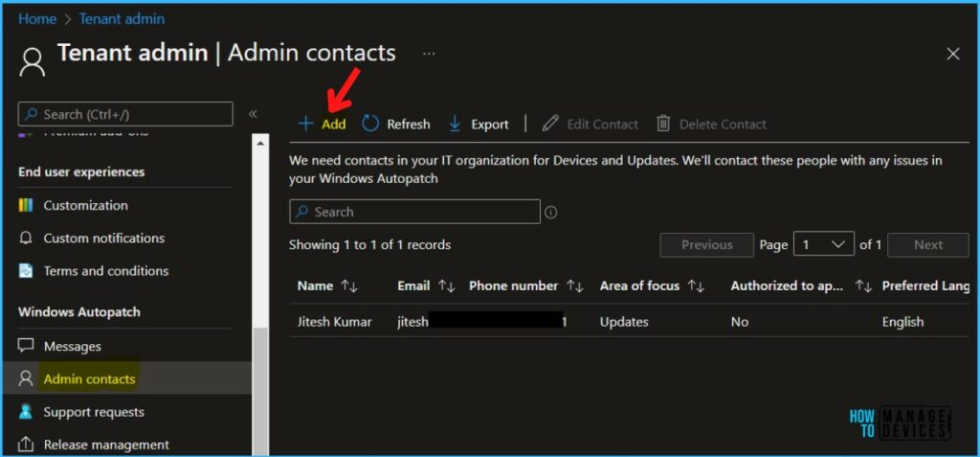Sort table by Name column arrows

pyautogui.click(x=348, y=286)
